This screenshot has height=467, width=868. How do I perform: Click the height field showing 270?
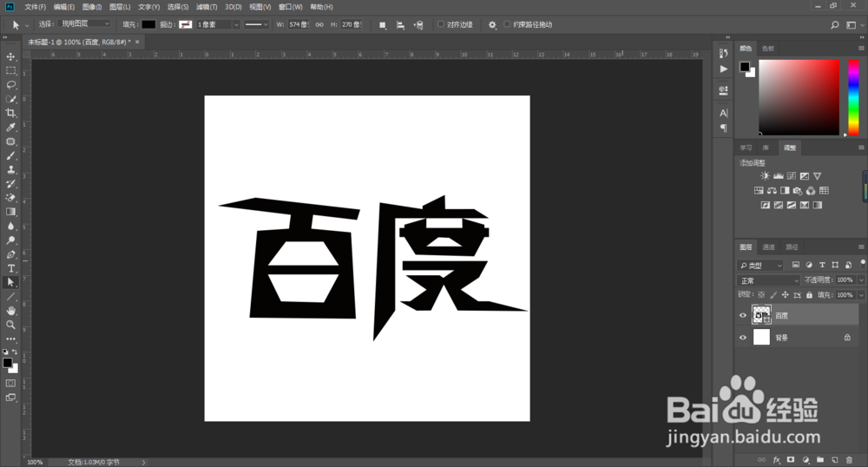[x=352, y=24]
